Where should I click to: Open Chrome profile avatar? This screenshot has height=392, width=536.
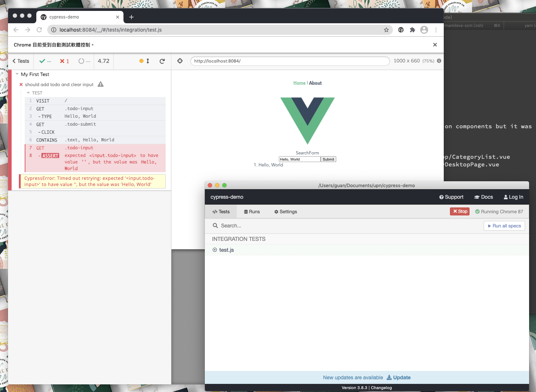point(424,30)
